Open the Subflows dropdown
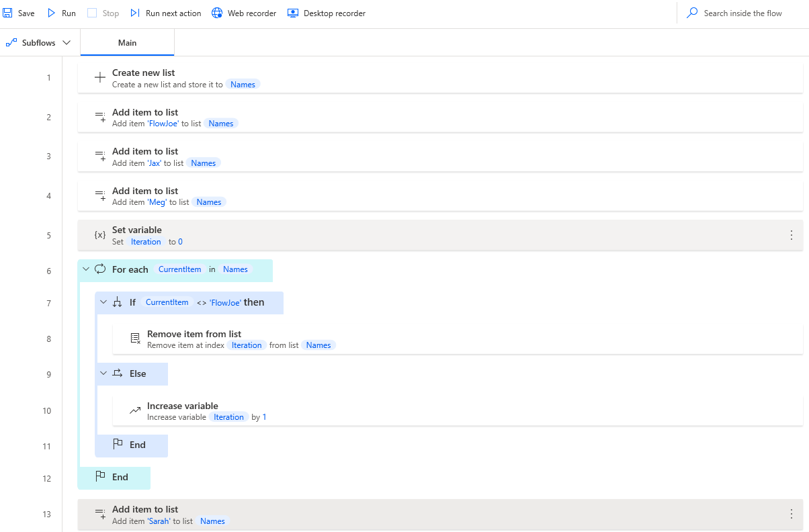 38,42
